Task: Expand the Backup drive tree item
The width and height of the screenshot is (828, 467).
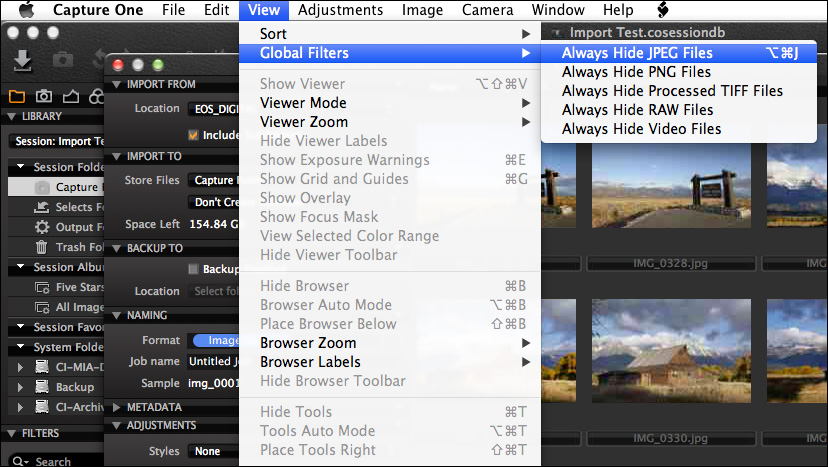Action: click(20, 387)
